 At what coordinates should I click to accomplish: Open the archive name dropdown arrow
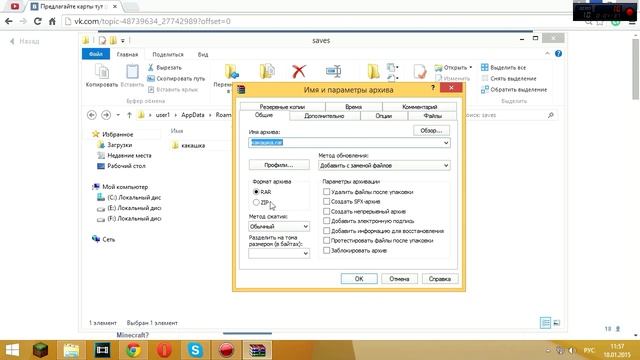[446, 142]
